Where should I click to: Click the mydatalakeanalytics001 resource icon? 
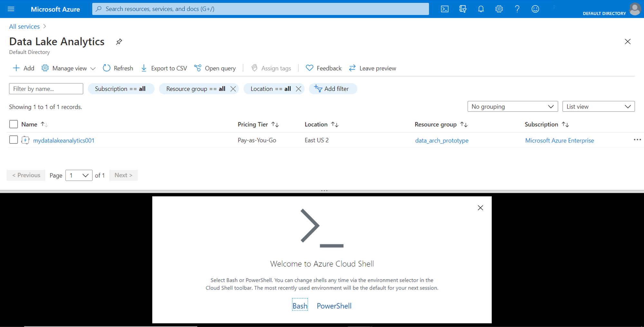[25, 140]
